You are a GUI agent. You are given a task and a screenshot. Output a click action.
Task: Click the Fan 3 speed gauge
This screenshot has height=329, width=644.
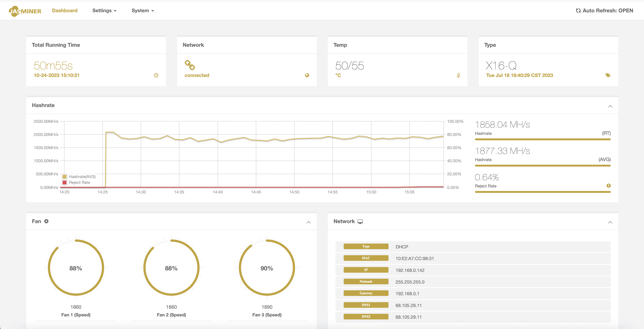[267, 268]
